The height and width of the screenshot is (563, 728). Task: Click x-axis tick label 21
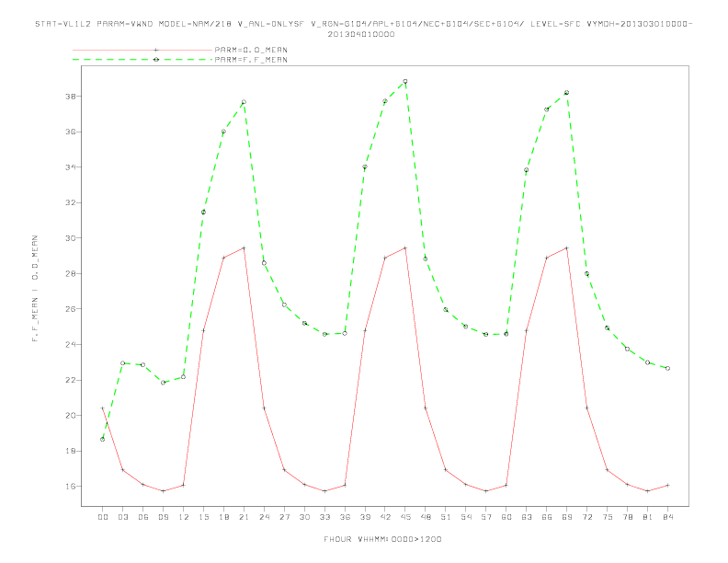click(x=244, y=517)
